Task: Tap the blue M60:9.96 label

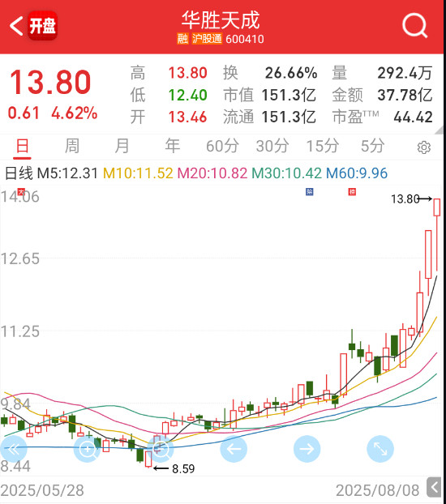Action: click(x=357, y=173)
